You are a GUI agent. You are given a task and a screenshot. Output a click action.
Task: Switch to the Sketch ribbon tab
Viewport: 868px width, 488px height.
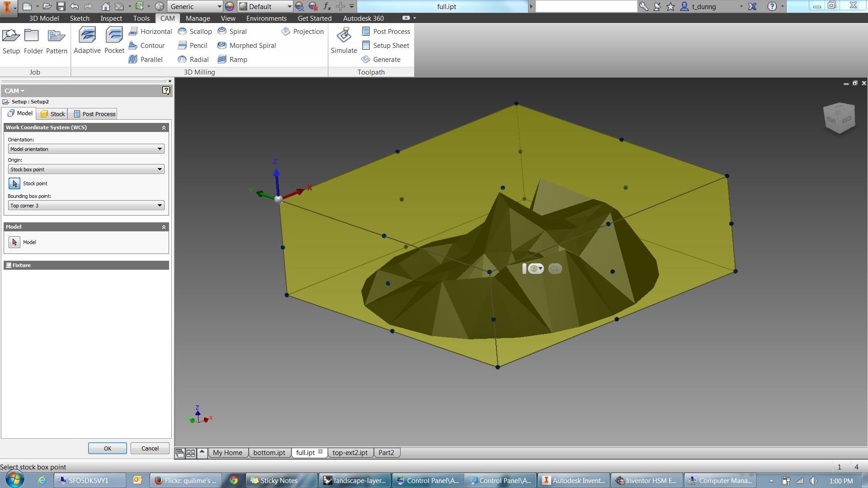tap(80, 18)
